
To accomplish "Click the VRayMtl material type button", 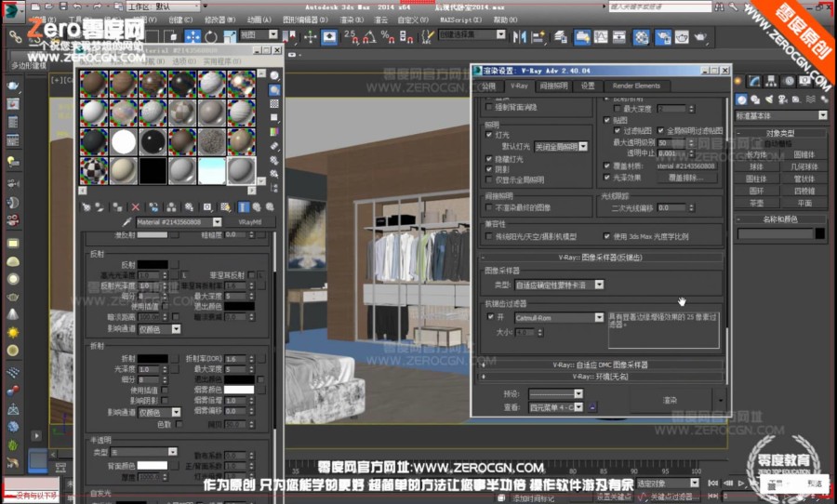I will click(252, 223).
